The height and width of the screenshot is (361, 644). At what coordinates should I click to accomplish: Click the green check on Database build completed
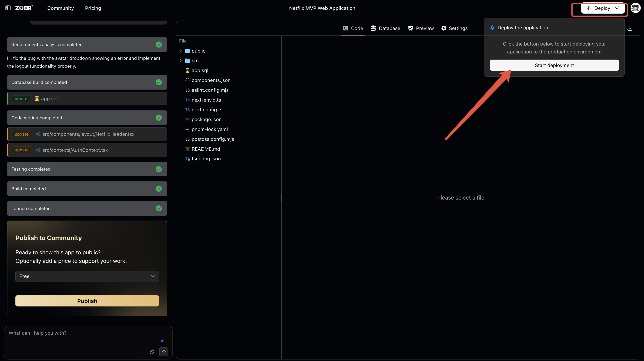click(158, 82)
